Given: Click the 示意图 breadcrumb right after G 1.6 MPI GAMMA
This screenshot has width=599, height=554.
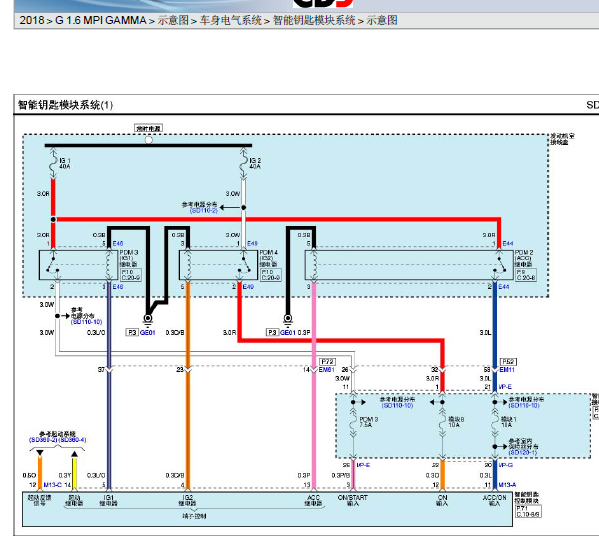Looking at the screenshot, I should 173,20.
